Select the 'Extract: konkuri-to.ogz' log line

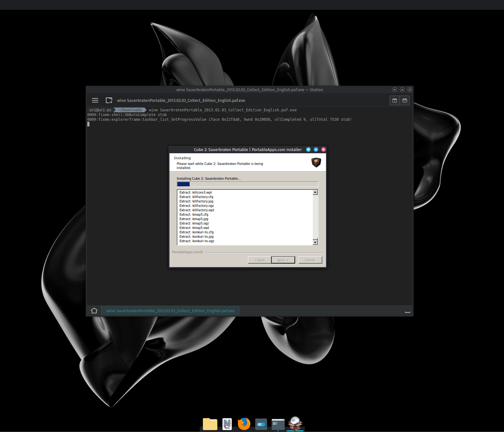point(197,241)
